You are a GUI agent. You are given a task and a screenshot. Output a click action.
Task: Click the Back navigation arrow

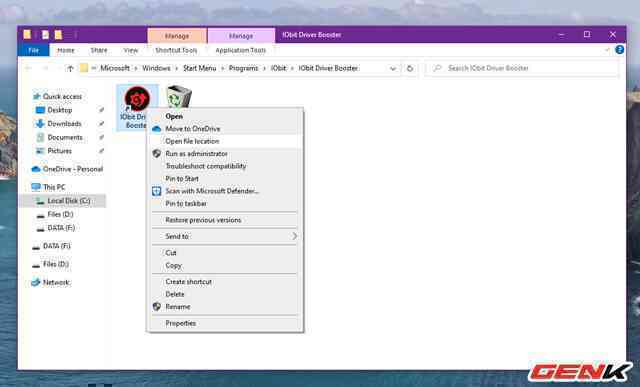pos(28,68)
